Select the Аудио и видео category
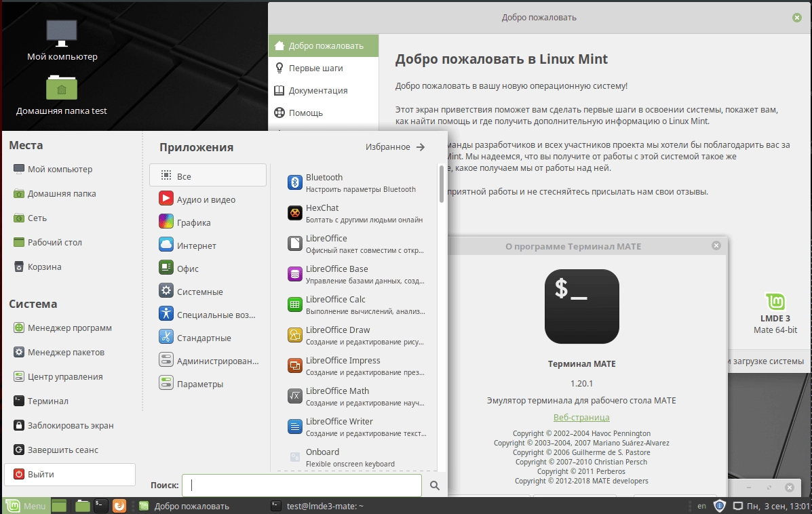Viewport: 812px width, 514px height. (x=208, y=199)
